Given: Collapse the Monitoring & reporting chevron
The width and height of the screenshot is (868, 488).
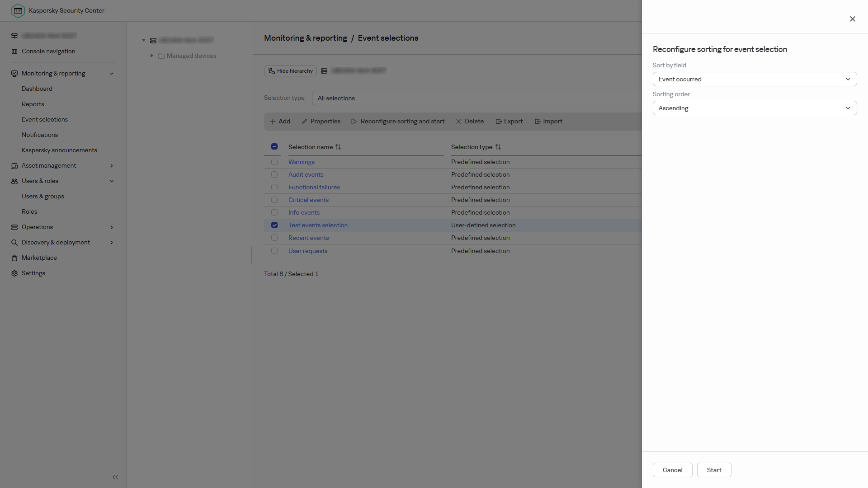Looking at the screenshot, I should pos(112,74).
